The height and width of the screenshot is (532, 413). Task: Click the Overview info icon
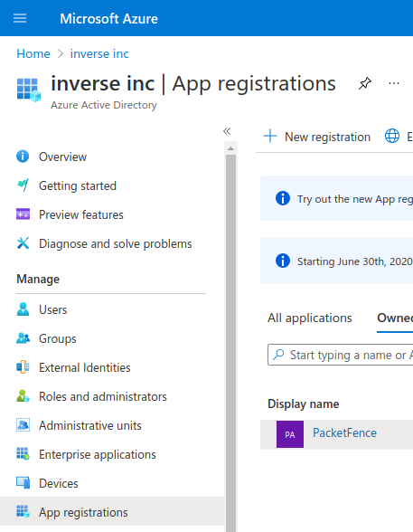tap(23, 157)
